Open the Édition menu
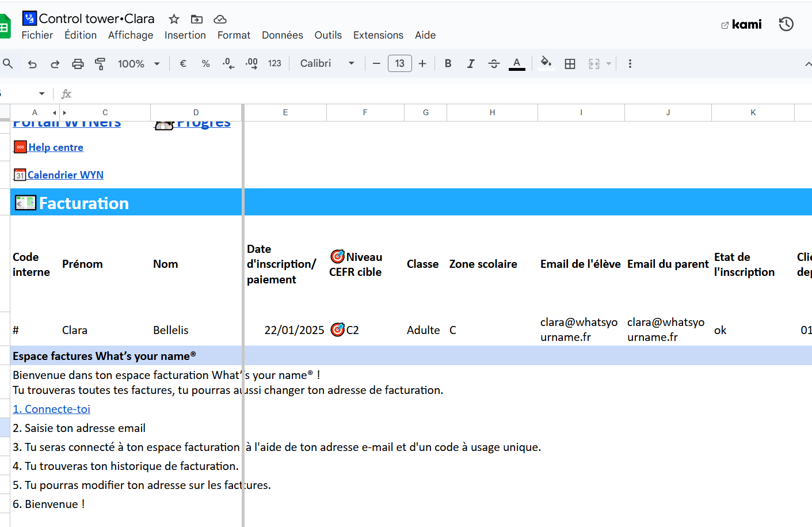Screen dimensions: 812x527 (x=81, y=35)
